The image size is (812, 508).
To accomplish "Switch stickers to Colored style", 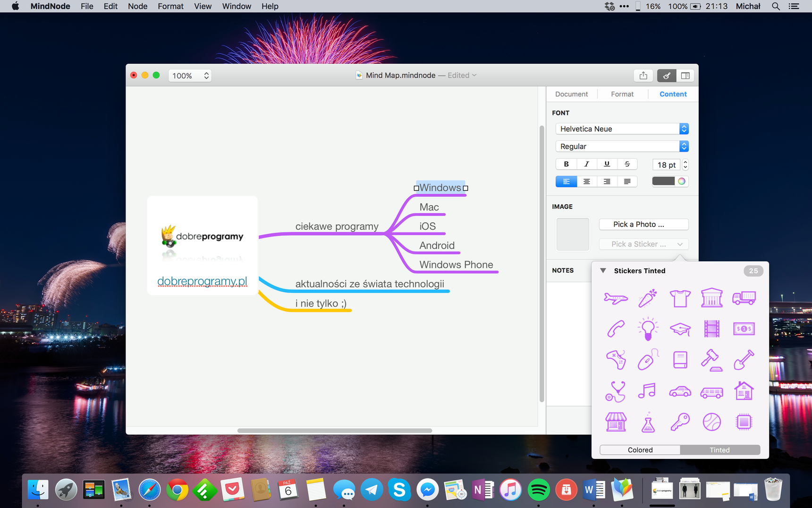I will pos(640,450).
